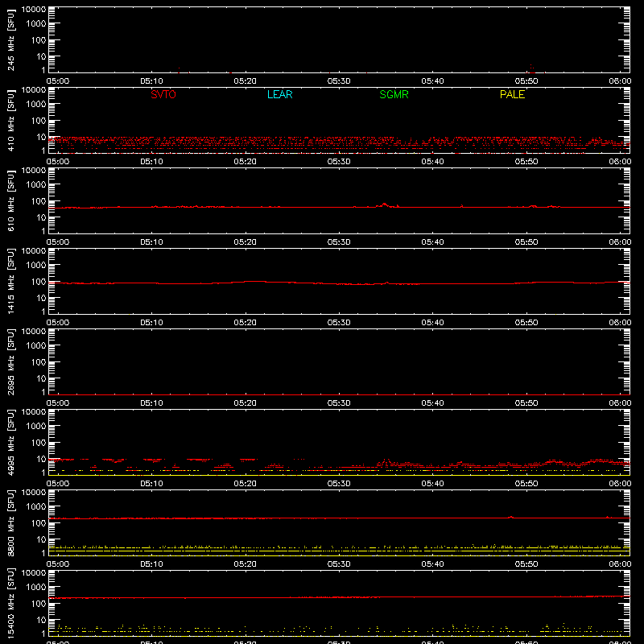Viewport: 644px width, 644px height.
Task: Click the yellow PALE station label
Action: tap(512, 94)
